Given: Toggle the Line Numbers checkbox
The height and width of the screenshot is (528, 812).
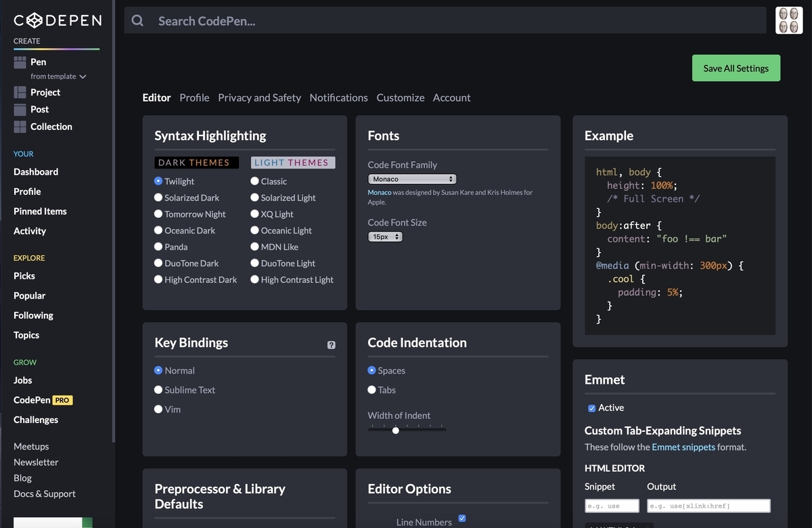Looking at the screenshot, I should pyautogui.click(x=462, y=518).
